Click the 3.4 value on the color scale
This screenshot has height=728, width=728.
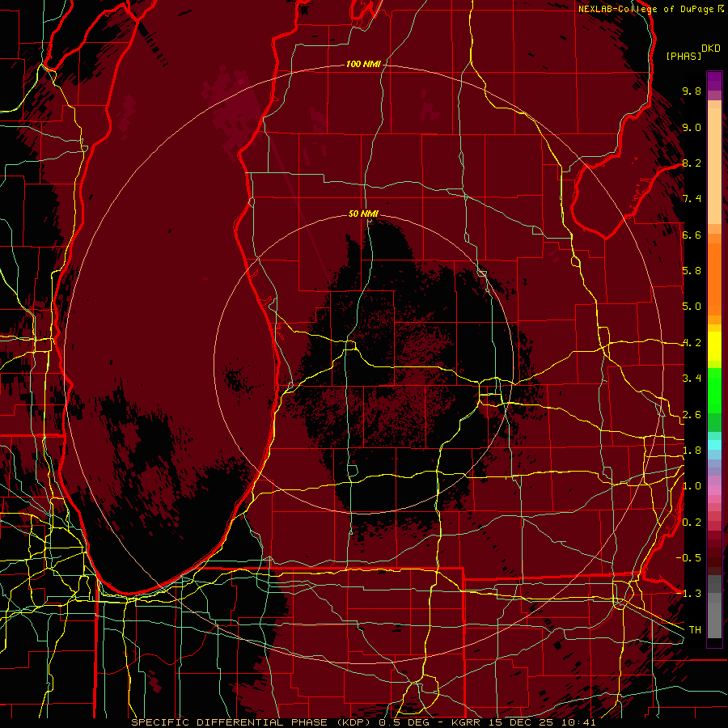click(x=692, y=379)
